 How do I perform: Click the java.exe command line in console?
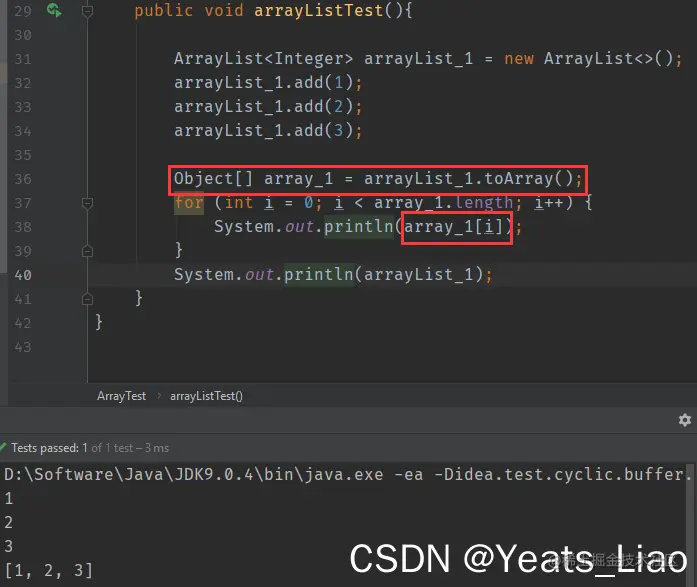347,475
